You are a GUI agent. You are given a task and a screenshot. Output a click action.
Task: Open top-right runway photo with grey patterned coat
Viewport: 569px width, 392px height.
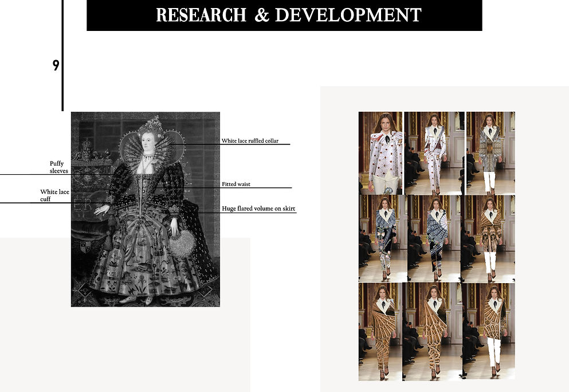pyautogui.click(x=490, y=153)
